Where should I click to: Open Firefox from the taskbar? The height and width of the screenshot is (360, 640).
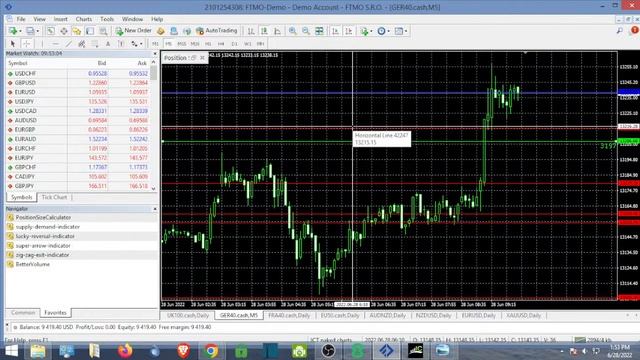coord(125,351)
